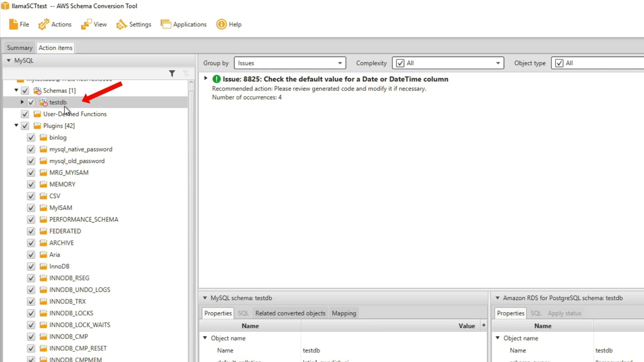Uncheck the Schemas [1] checkbox
The image size is (644, 362).
(x=25, y=90)
